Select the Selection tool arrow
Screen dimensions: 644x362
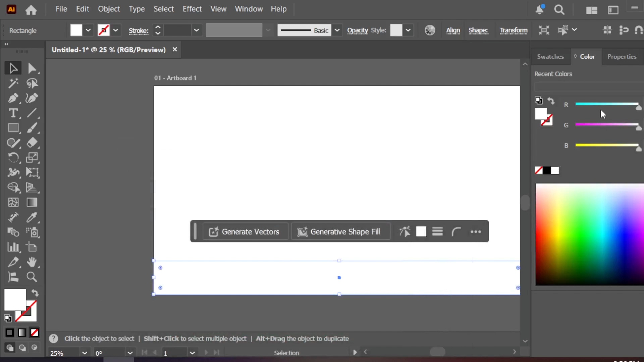point(13,68)
